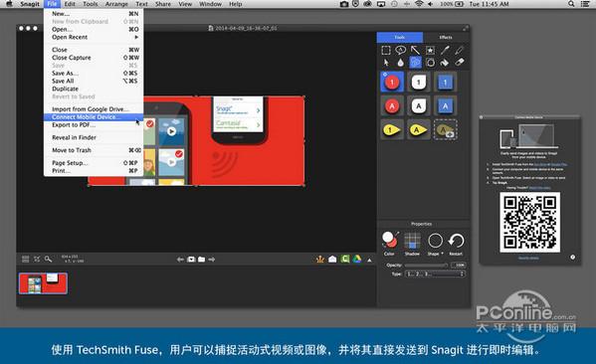This screenshot has height=364, width=596.
Task: Select the Shape tool icon
Action: pos(430,63)
